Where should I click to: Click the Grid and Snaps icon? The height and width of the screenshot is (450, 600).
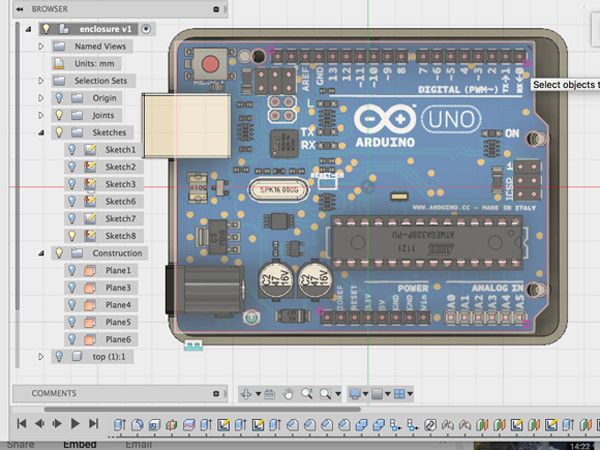(377, 393)
